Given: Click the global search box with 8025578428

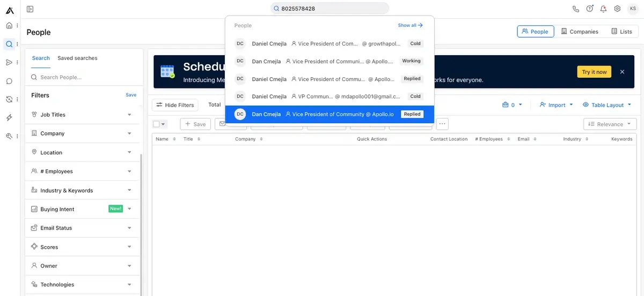Looking at the screenshot, I should 330,9.
